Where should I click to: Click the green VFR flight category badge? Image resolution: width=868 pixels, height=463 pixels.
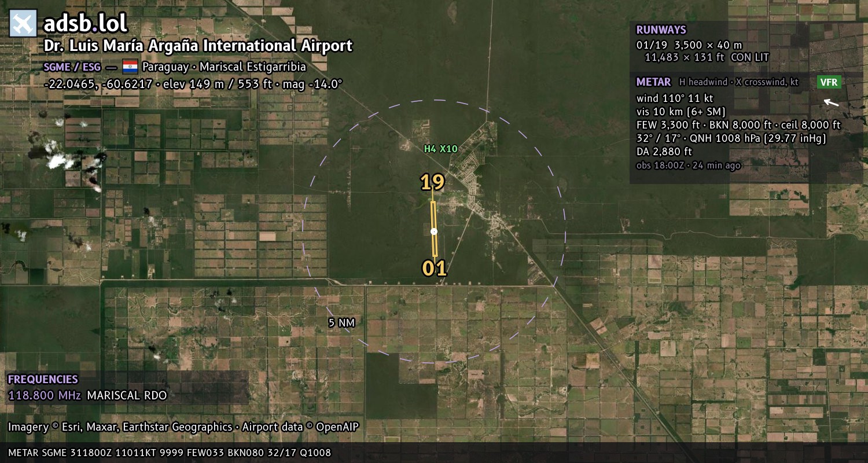[829, 82]
